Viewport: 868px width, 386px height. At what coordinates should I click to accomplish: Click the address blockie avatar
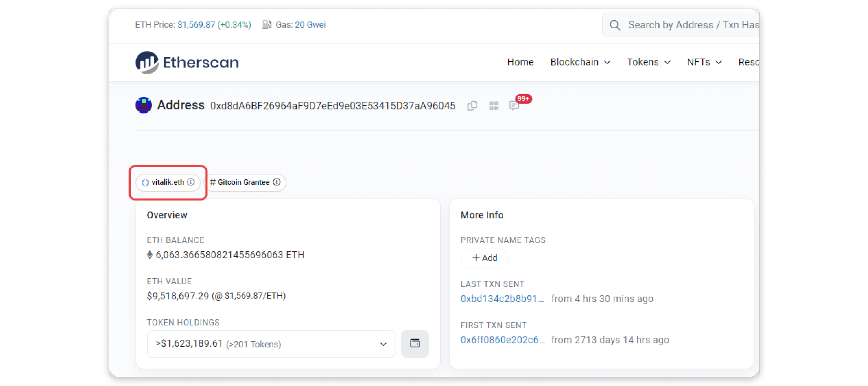coord(144,105)
